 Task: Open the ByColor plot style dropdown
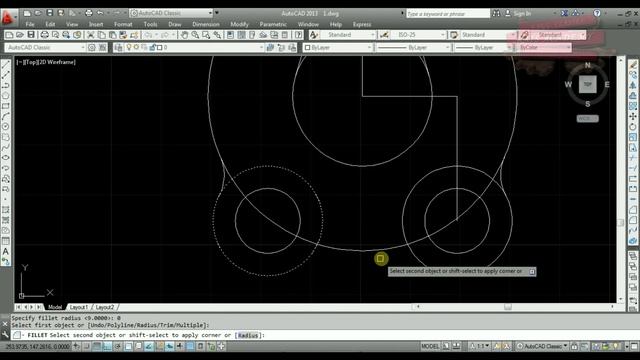543,48
